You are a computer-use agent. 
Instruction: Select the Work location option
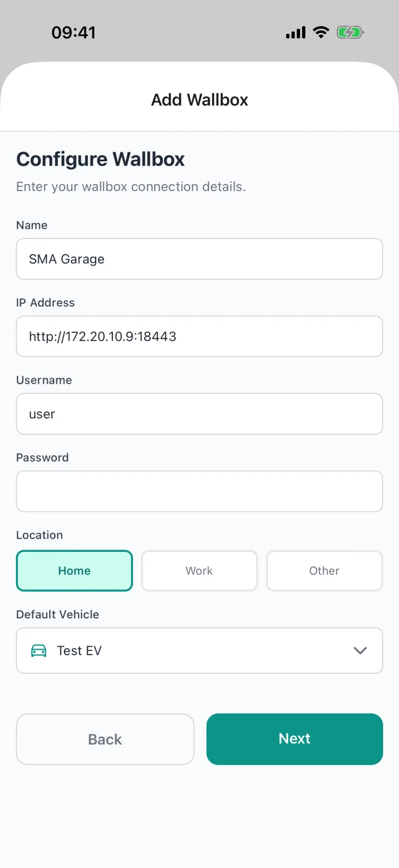coord(199,571)
